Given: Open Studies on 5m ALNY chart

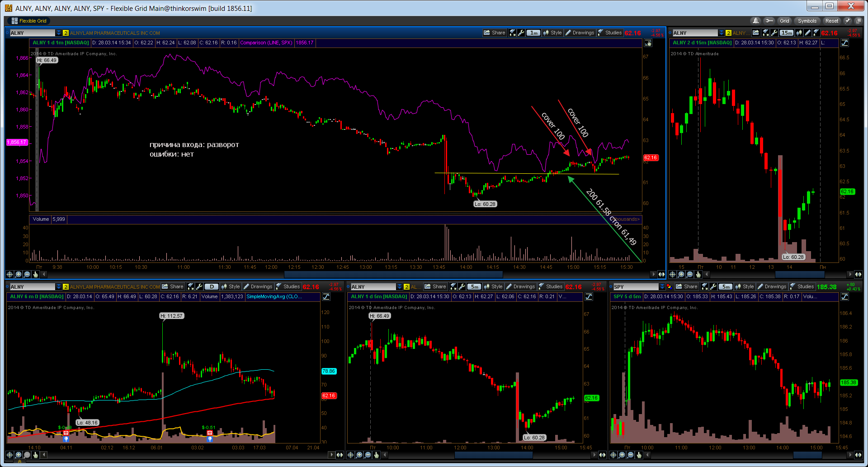Looking at the screenshot, I should [x=550, y=286].
